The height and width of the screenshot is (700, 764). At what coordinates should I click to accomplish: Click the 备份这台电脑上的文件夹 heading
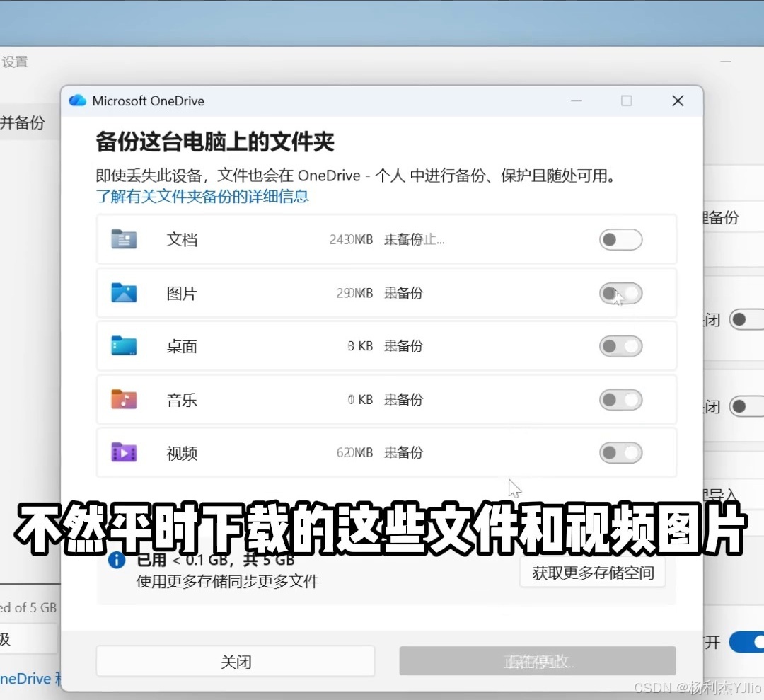click(215, 142)
